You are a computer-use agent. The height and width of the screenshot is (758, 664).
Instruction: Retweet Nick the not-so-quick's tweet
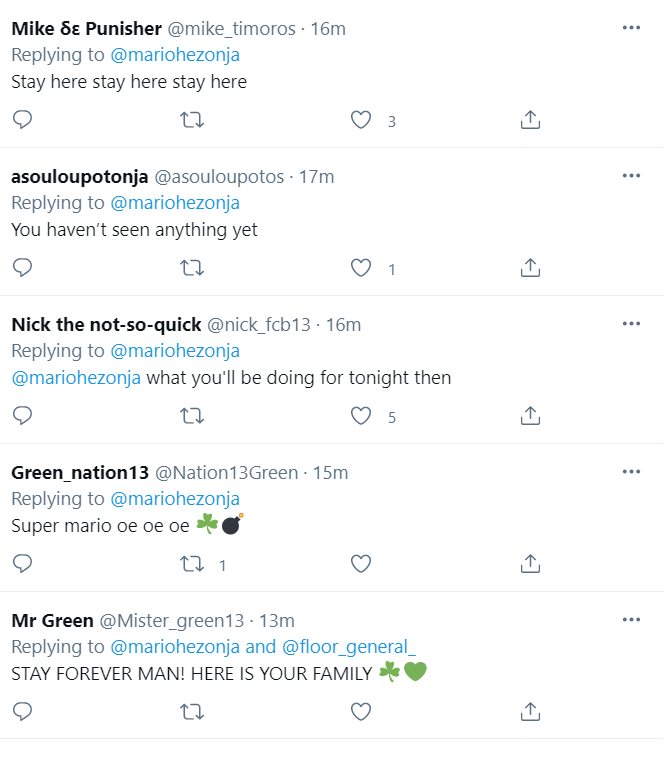[x=192, y=416]
